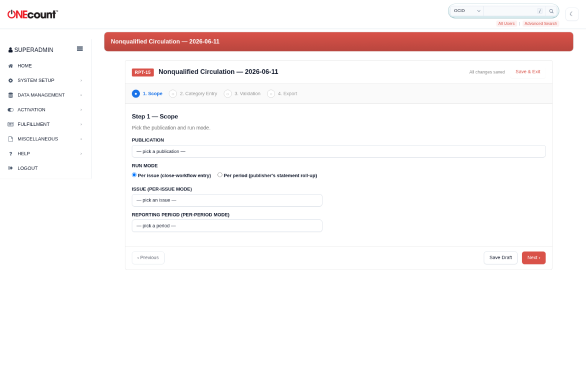586x366 pixels.
Task: Open Fulfillment menu item
Action: (34, 124)
